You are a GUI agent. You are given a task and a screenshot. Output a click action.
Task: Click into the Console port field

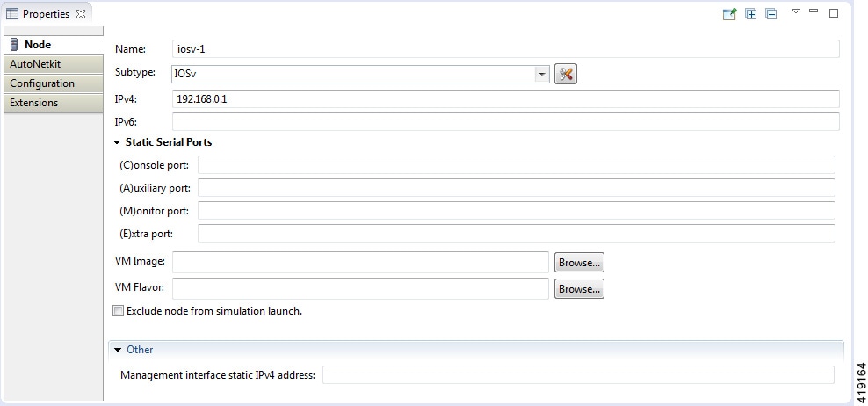pos(516,165)
